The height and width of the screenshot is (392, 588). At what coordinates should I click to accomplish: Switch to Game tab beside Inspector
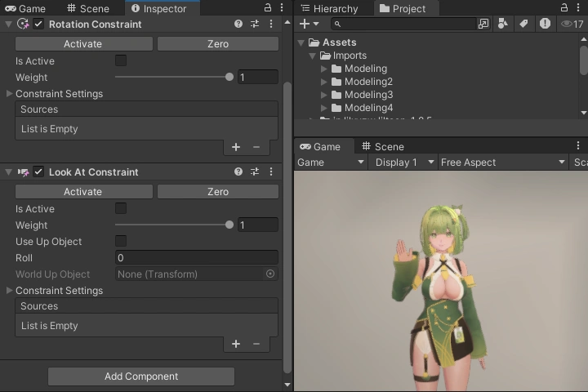[x=24, y=8]
